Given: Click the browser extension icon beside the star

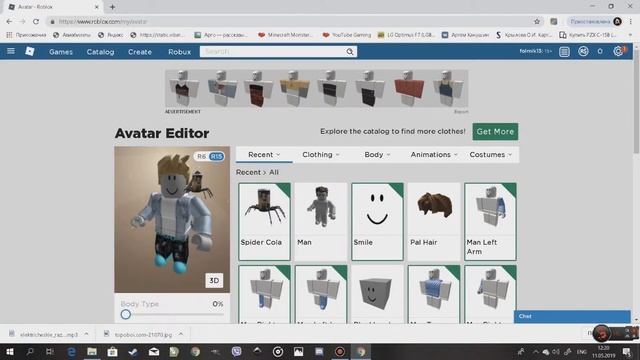Looking at the screenshot, I should (553, 22).
